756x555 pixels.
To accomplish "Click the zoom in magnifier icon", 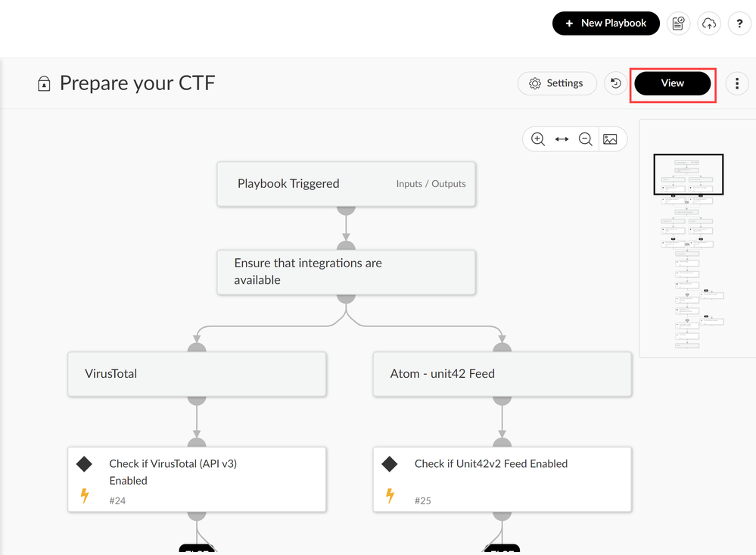I will pyautogui.click(x=538, y=139).
